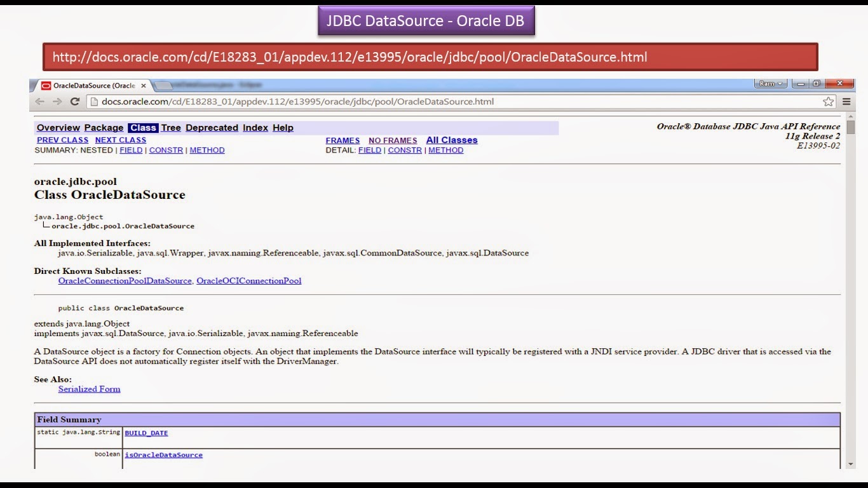Click the FRAMES link
Image resolution: width=868 pixels, height=488 pixels.
[x=342, y=140]
